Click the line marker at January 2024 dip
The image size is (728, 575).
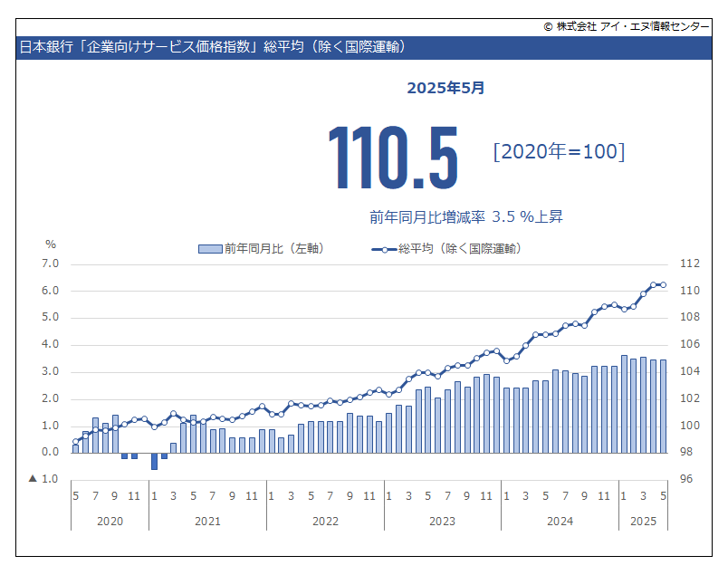tap(506, 361)
